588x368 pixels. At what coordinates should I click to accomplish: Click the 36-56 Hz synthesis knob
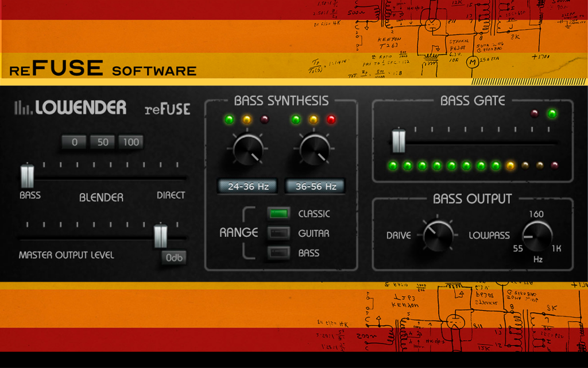[x=315, y=150]
